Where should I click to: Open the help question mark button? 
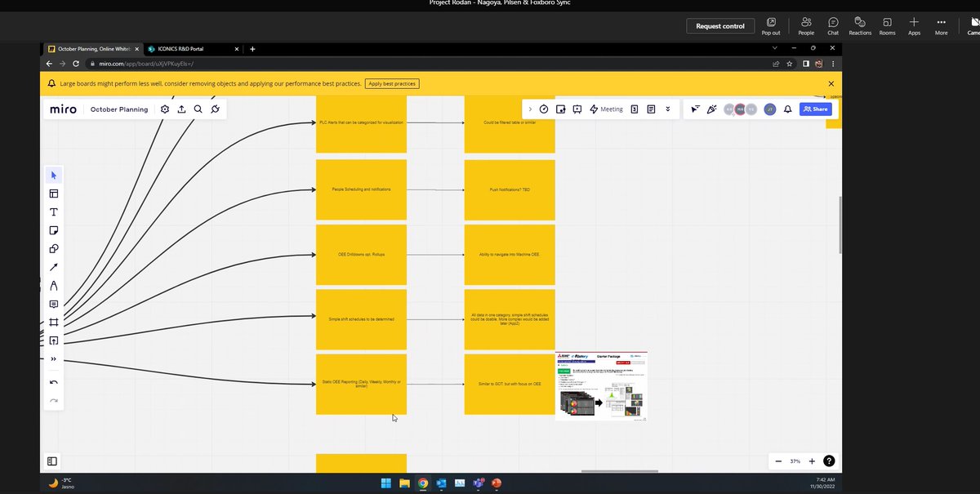[829, 461]
